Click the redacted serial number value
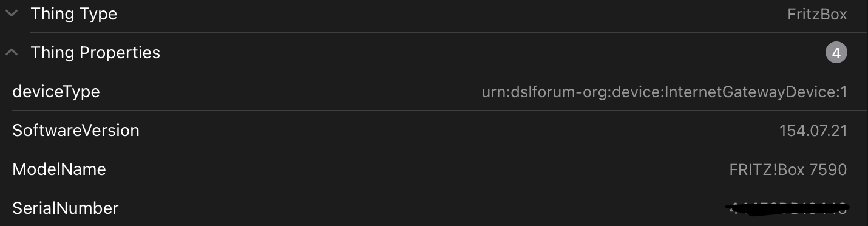The width and height of the screenshot is (868, 226). pos(787,209)
